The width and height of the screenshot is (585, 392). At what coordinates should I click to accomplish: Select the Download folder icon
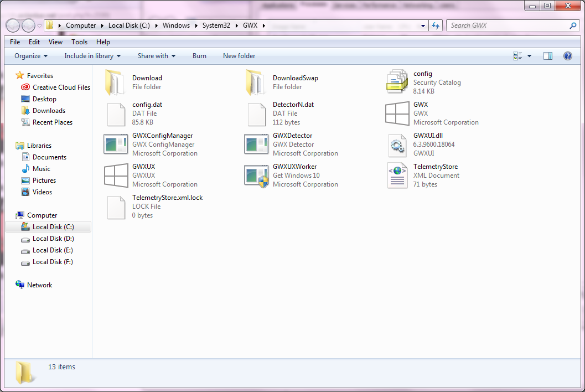(x=115, y=82)
